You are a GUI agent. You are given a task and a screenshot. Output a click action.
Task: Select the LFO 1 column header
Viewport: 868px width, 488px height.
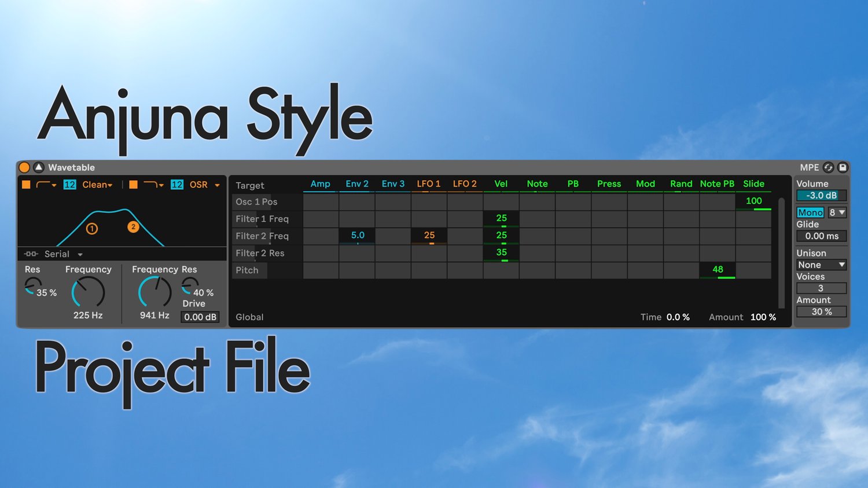[x=429, y=184]
